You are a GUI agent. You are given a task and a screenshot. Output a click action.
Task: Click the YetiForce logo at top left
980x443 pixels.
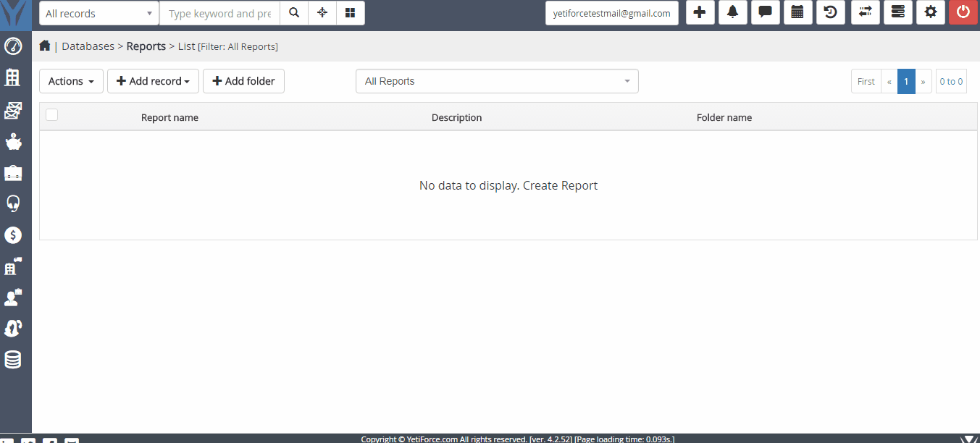click(x=15, y=14)
